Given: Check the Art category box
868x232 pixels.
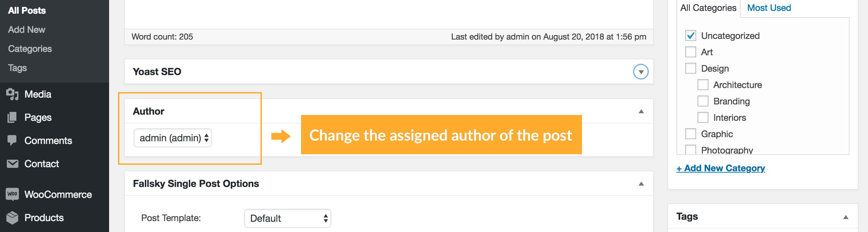Looking at the screenshot, I should [691, 52].
